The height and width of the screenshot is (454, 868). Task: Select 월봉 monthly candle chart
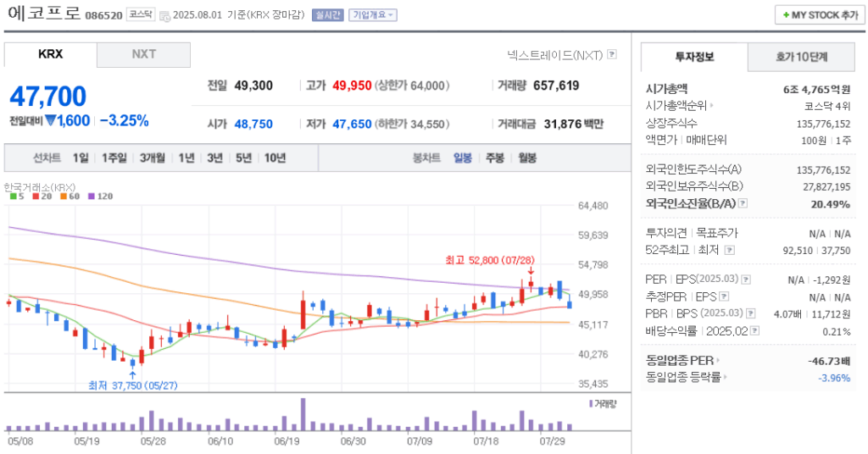[x=527, y=158]
